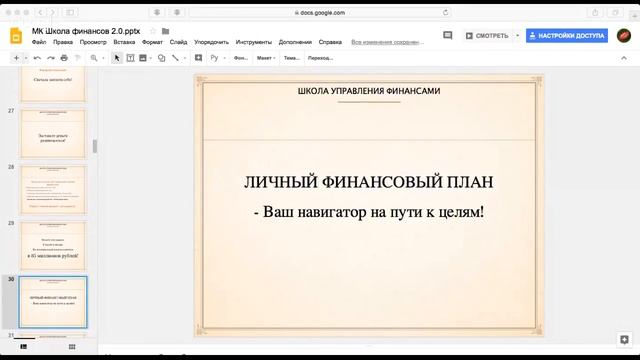Collapse the menus with the chevron
This screenshot has width=640, height=360.
(x=624, y=58)
